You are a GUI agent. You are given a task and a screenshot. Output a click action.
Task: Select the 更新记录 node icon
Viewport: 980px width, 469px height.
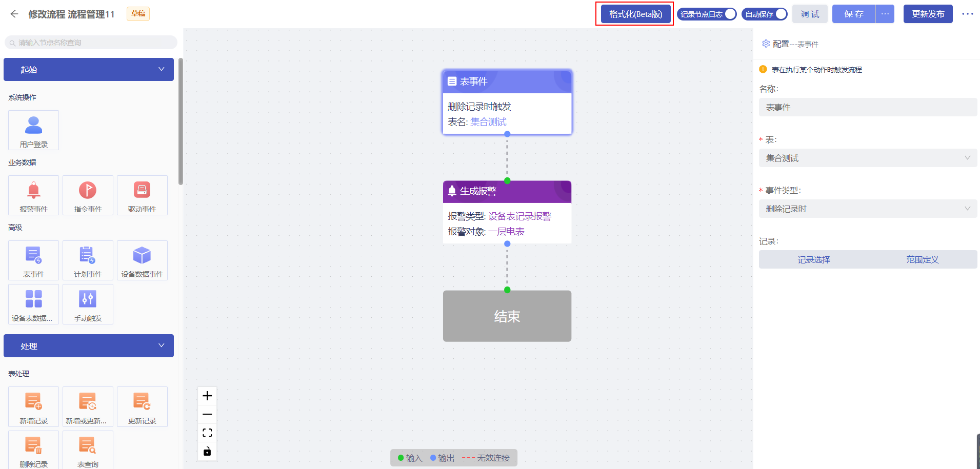coord(142,406)
